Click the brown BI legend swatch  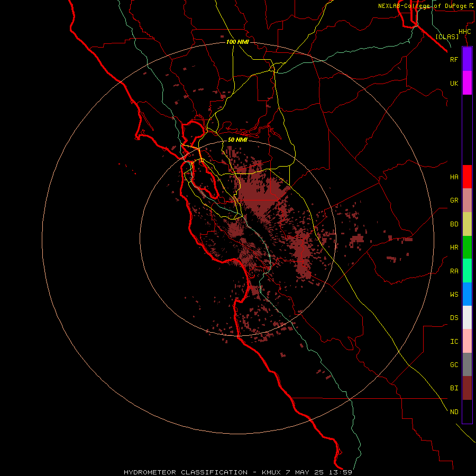click(467, 388)
